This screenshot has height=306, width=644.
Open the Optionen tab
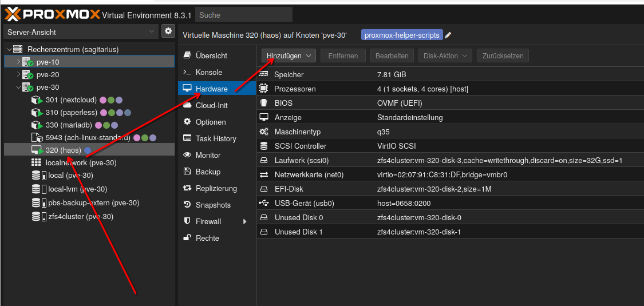(x=217, y=122)
